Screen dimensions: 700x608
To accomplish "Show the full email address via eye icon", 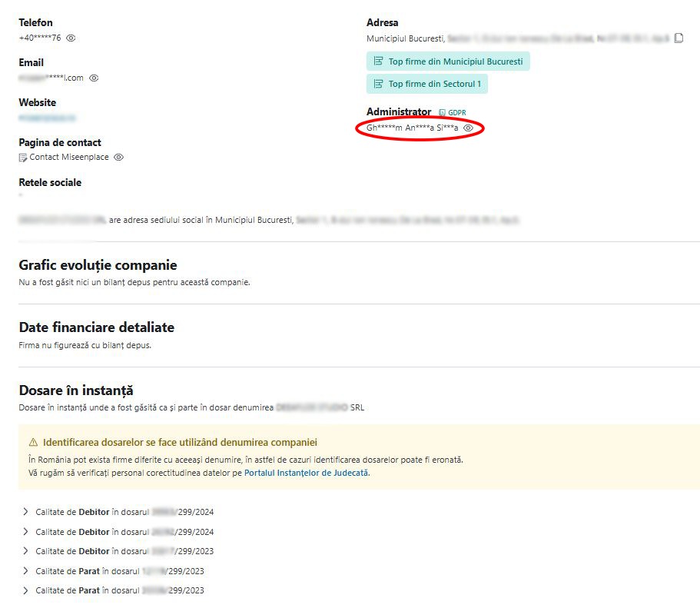I will [x=94, y=78].
